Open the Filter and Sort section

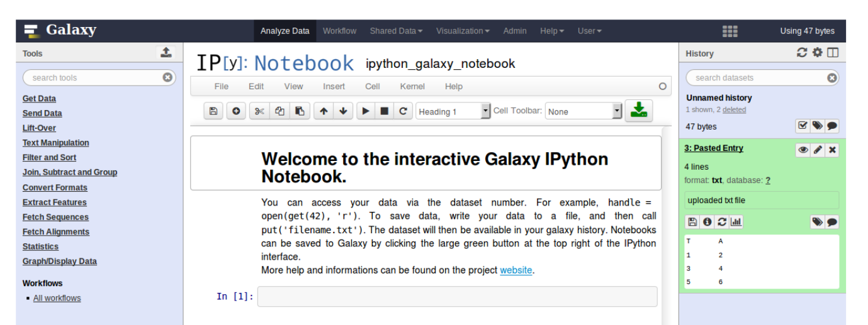coord(50,158)
